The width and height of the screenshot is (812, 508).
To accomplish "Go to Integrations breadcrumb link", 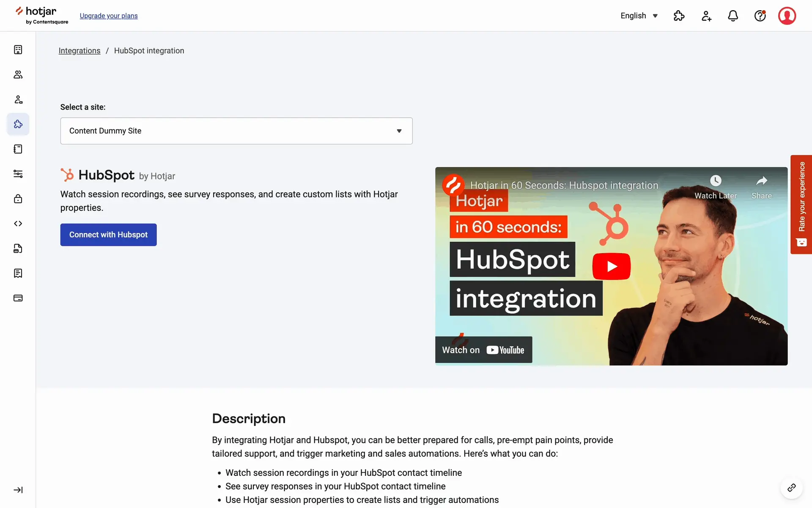I will 79,51.
